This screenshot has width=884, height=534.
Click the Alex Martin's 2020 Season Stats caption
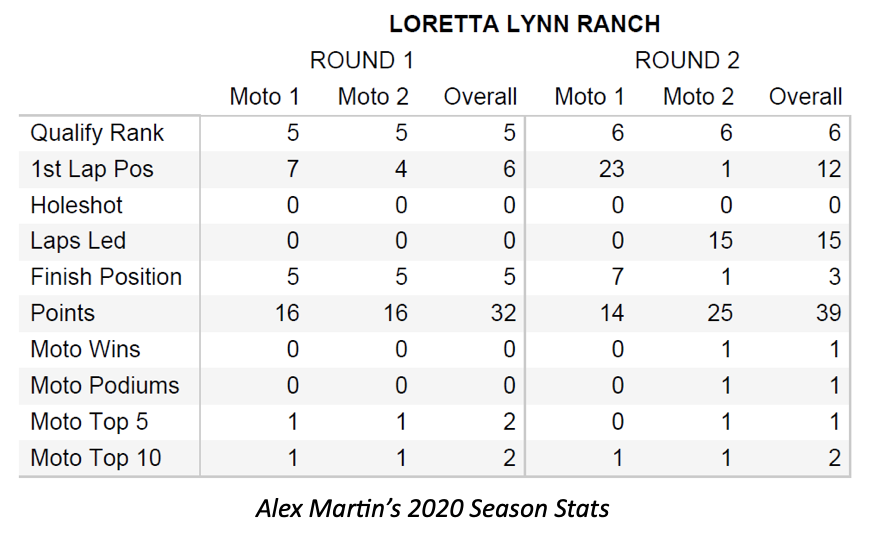[x=432, y=508]
